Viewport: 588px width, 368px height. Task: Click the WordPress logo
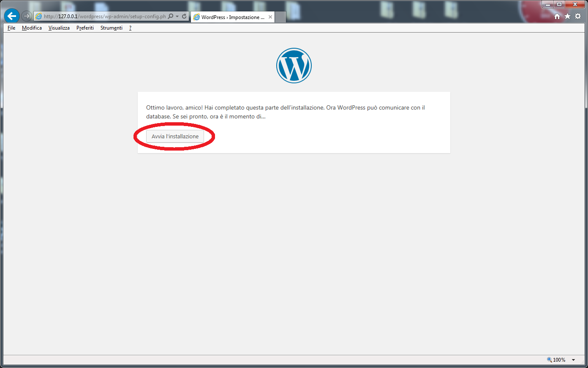(294, 66)
